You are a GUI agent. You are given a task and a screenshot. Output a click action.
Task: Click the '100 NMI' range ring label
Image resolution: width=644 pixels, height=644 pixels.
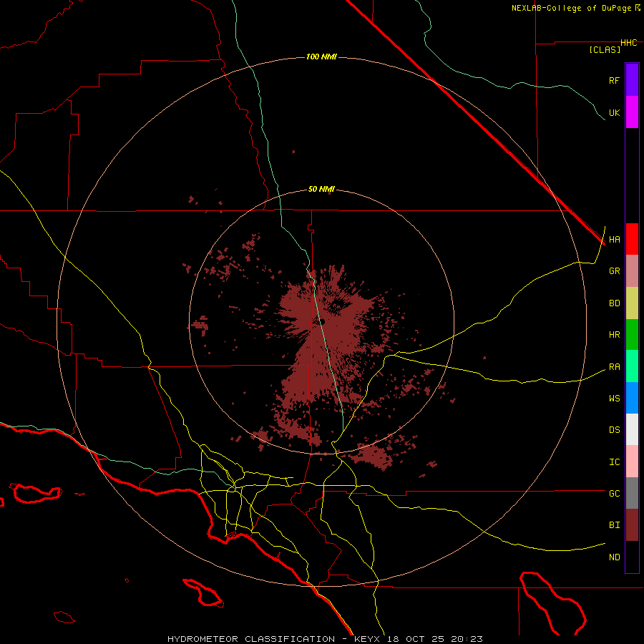(321, 57)
